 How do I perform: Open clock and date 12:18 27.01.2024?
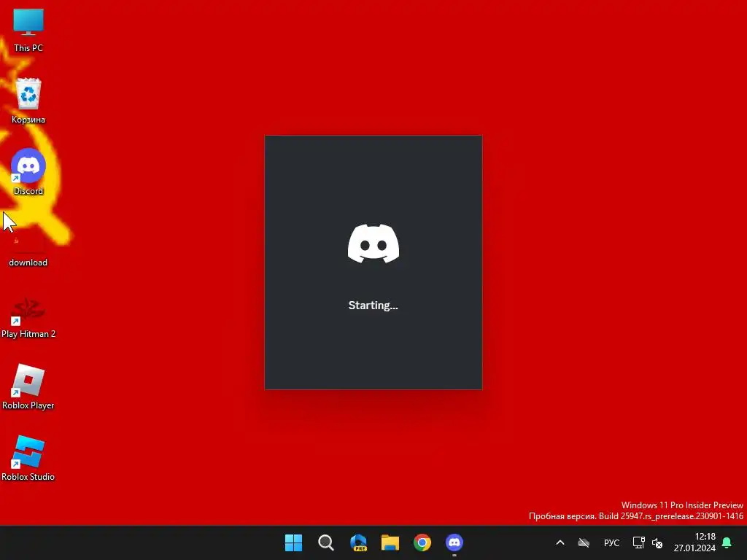point(694,542)
